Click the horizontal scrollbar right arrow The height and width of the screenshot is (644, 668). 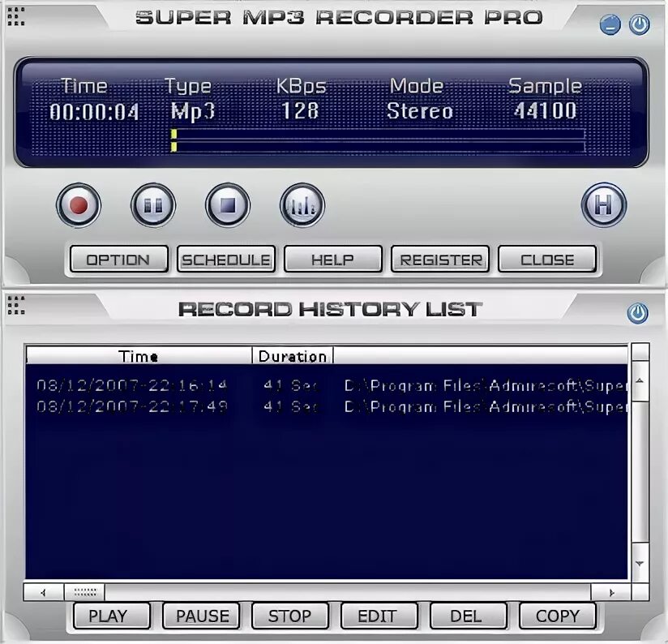click(611, 592)
